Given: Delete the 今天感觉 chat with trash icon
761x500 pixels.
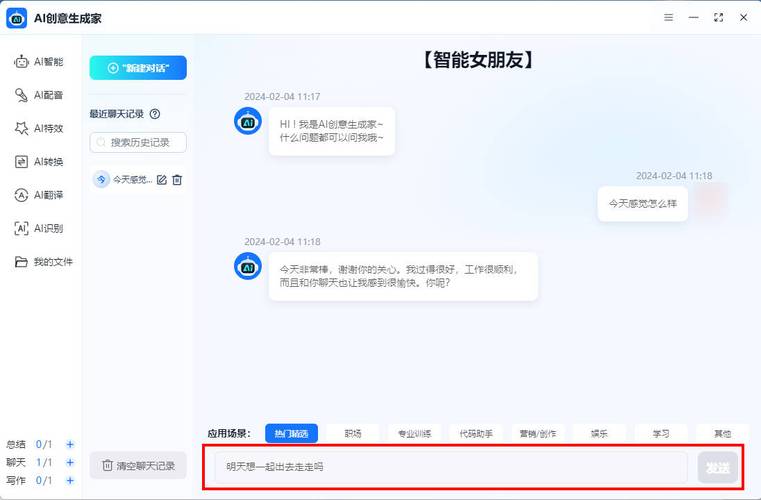Looking at the screenshot, I should pyautogui.click(x=177, y=180).
